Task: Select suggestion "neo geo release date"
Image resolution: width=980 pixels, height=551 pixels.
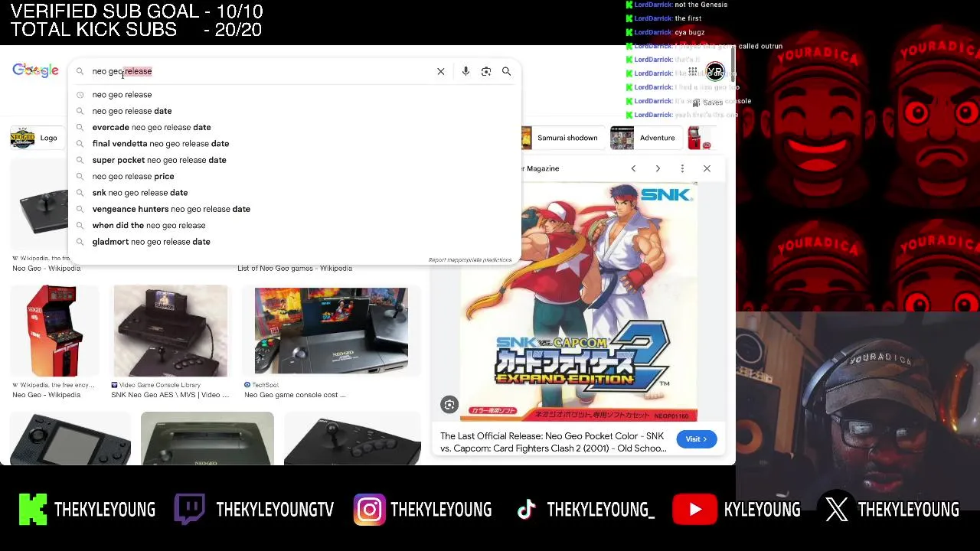Action: tap(294, 111)
